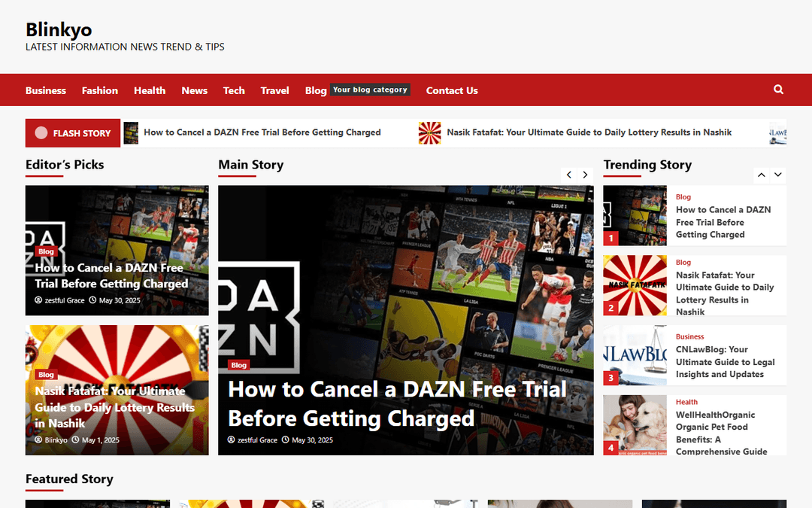The height and width of the screenshot is (508, 812).
Task: Click trending thumbnail numbered 2
Action: pyautogui.click(x=635, y=285)
